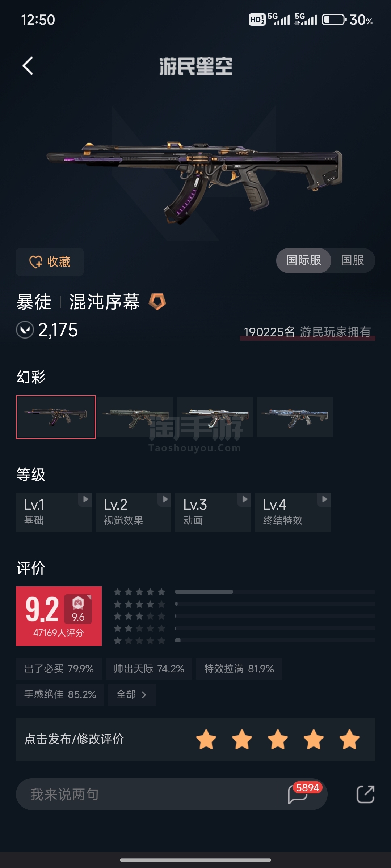Tap the orange tier badge beside skin name
The image size is (391, 868).
click(157, 302)
